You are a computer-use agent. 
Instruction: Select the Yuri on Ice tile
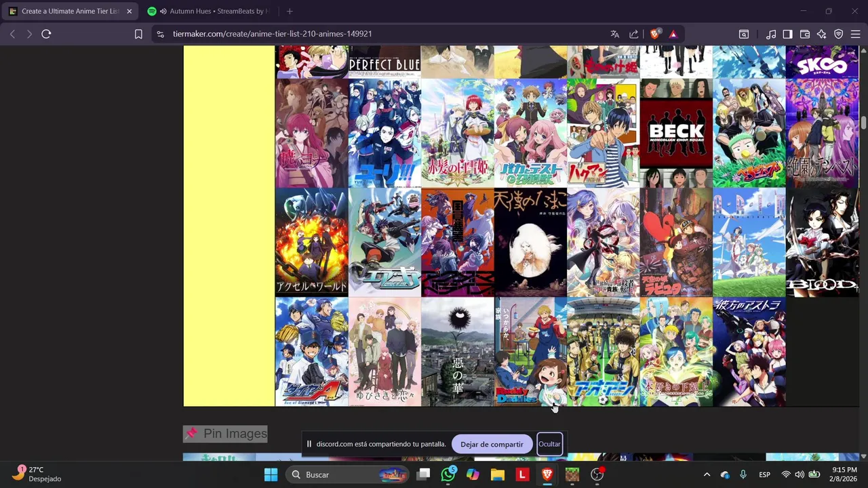tap(384, 134)
